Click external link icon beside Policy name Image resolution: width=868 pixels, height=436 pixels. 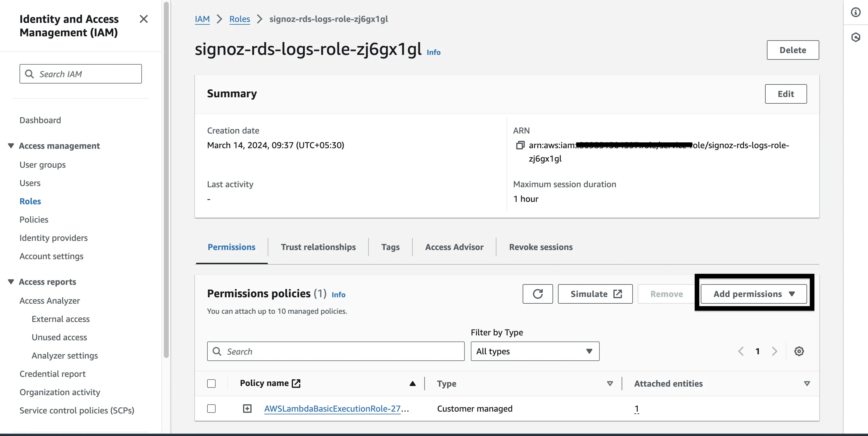coord(296,383)
